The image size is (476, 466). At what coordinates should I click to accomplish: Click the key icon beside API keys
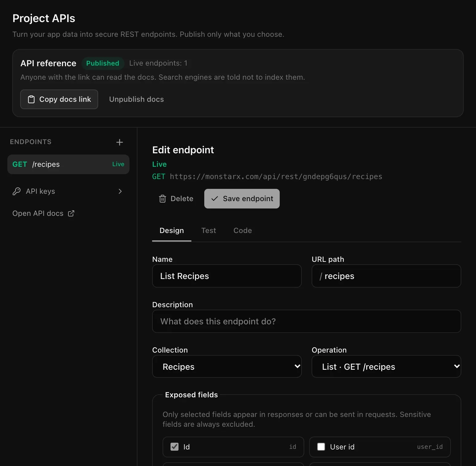pos(17,191)
